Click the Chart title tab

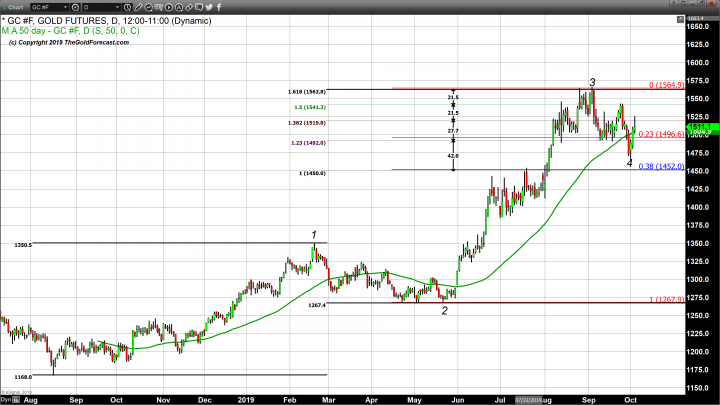click(15, 7)
